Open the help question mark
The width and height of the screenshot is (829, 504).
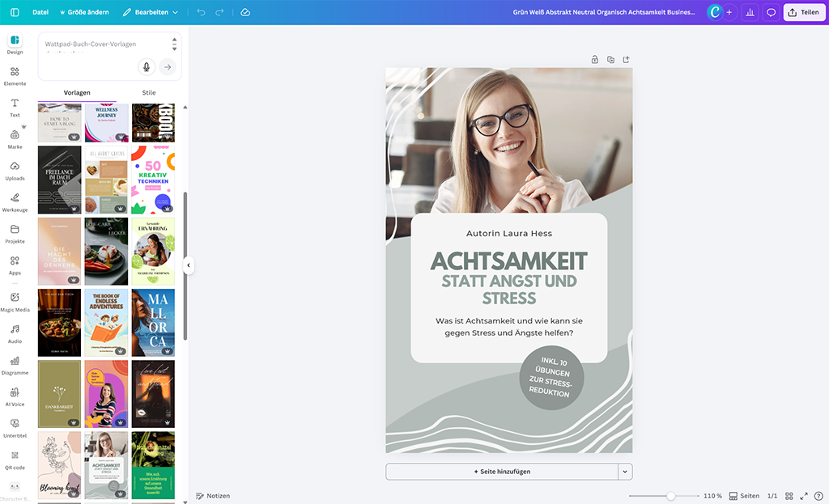[818, 496]
